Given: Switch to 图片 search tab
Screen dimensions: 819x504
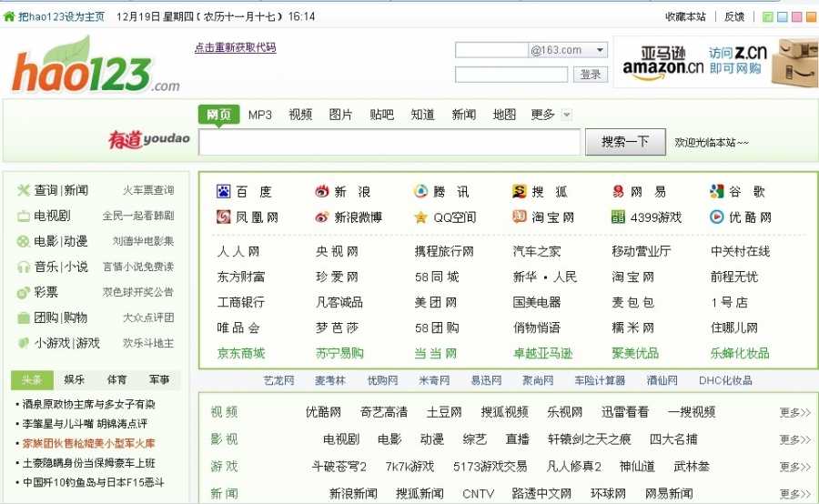Looking at the screenshot, I should click(x=340, y=115).
